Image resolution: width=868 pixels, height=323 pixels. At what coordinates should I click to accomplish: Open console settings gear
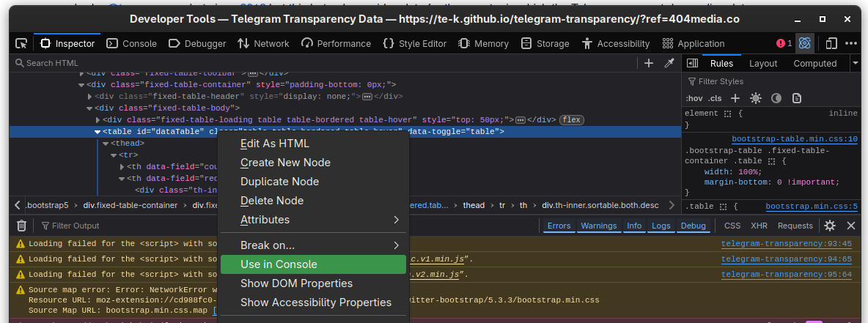(x=830, y=226)
